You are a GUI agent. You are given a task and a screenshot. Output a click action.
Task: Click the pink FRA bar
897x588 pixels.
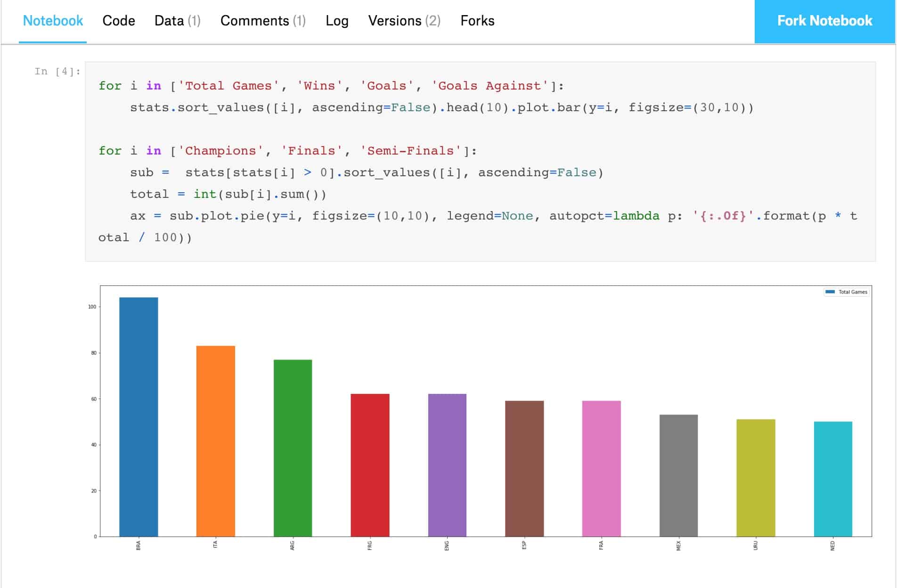pos(601,469)
